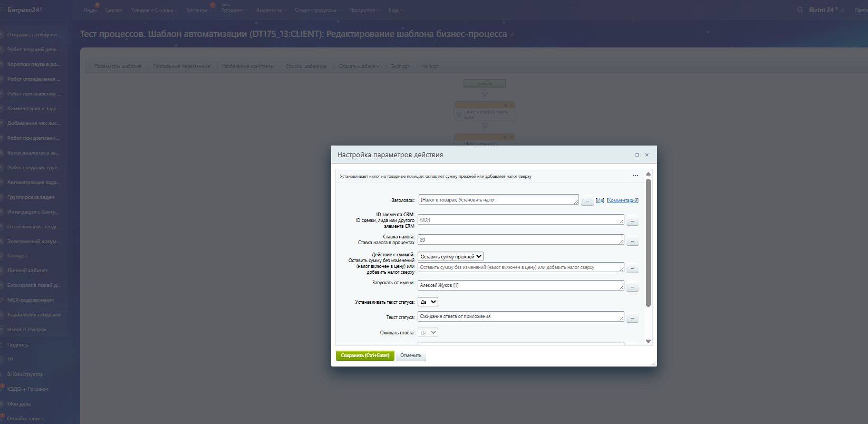The width and height of the screenshot is (868, 424).
Task: Open value picker for Запускать от имени
Action: [632, 287]
